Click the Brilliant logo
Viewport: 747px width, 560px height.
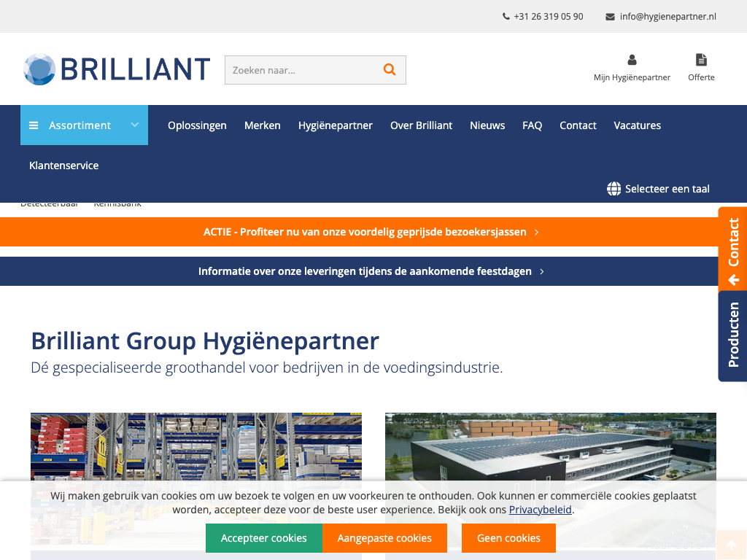point(117,69)
